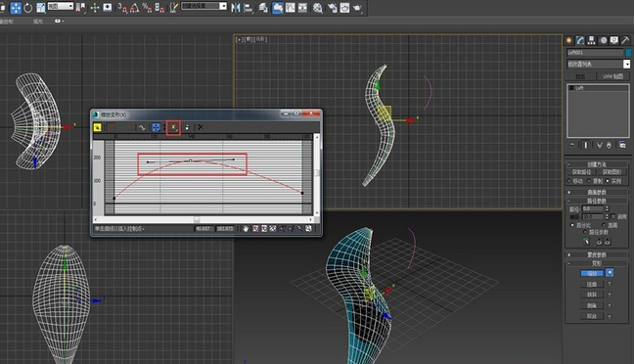The image size is (635, 364).
Task: Click the 拟合 deformation button
Action: click(592, 316)
